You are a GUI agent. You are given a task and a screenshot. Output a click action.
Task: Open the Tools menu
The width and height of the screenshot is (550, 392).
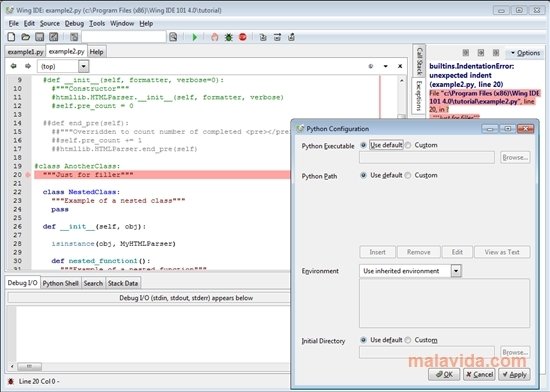coord(97,23)
